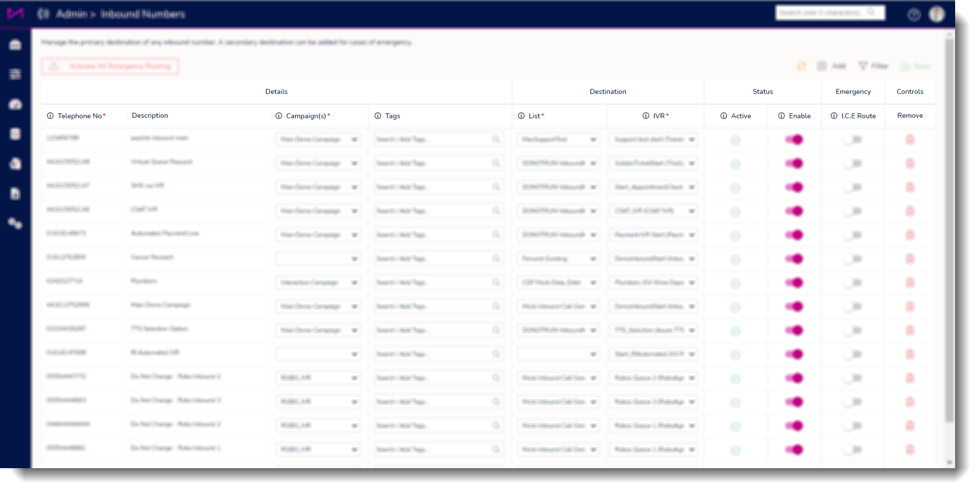
Task: Expand the Campaign dropdown on the Plumbers row
Action: (x=318, y=283)
